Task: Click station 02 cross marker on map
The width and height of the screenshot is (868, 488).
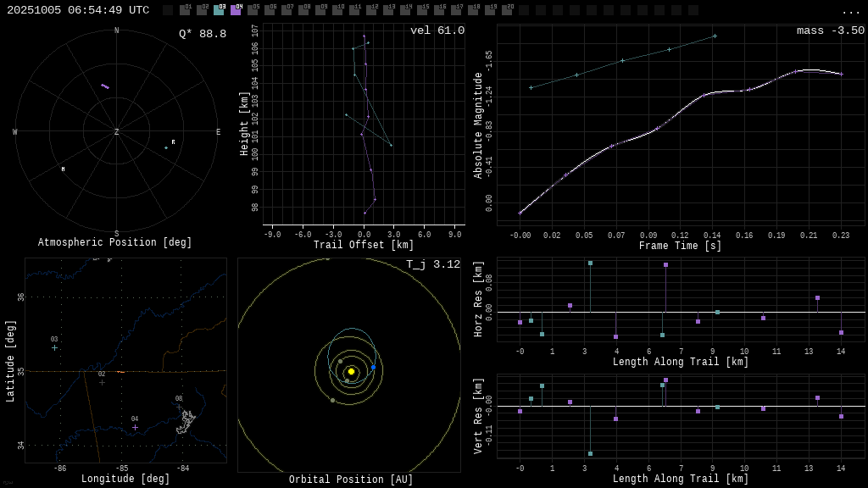Action: pyautogui.click(x=102, y=382)
